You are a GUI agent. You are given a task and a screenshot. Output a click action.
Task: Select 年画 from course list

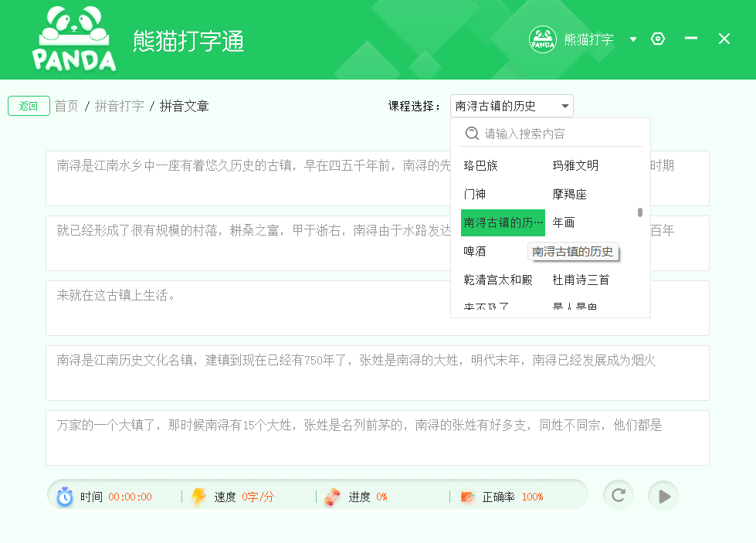pos(564,222)
